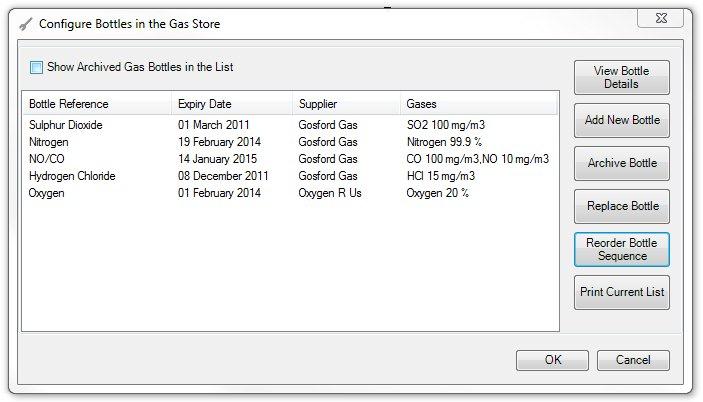The image size is (703, 402).
Task: Close the Configure Bottles dialog window
Action: [x=661, y=18]
